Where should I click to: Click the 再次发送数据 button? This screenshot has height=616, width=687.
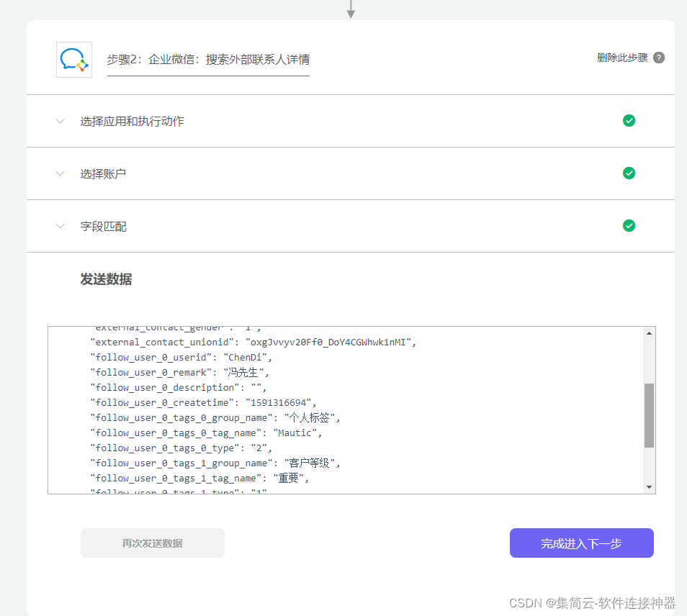(153, 543)
